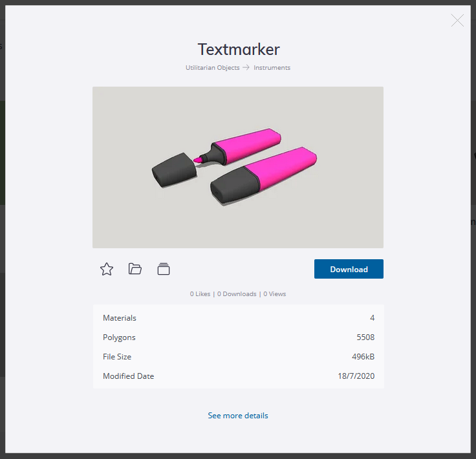Viewport: 476px width, 459px height.
Task: Go to Instruments subcategory
Action: [x=272, y=67]
